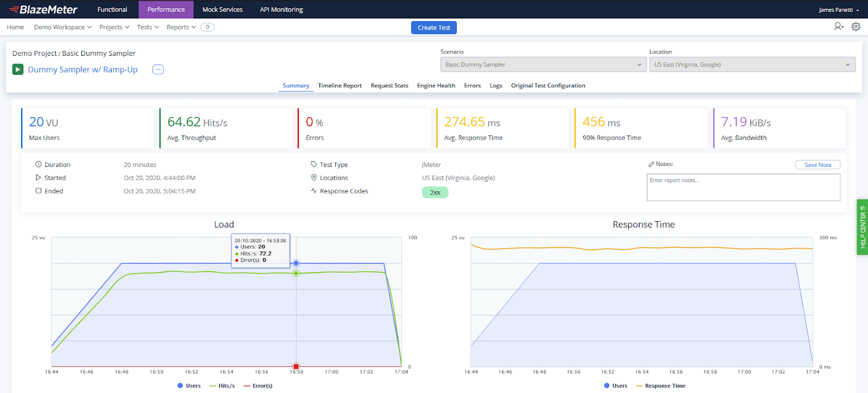Viewport: 868px width, 393px height.
Task: Click the 20 VU Max Users card
Action: [88, 128]
